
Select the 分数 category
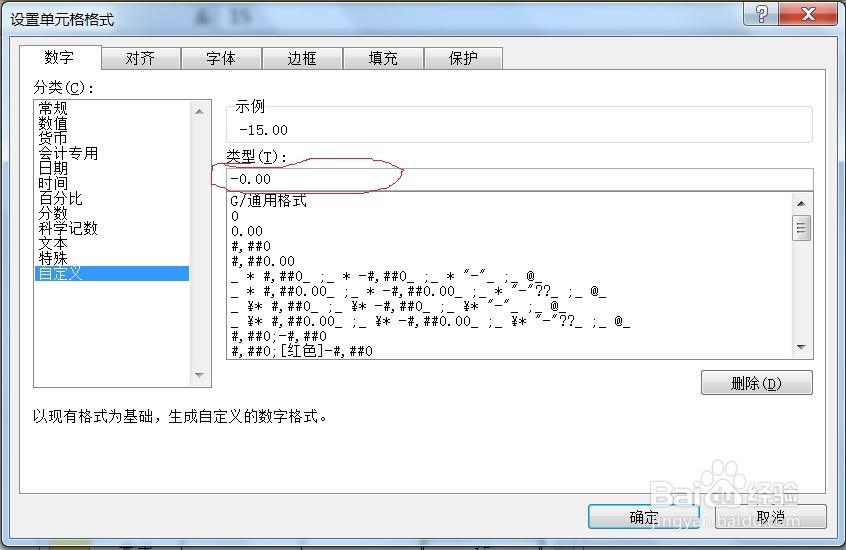pos(112,213)
